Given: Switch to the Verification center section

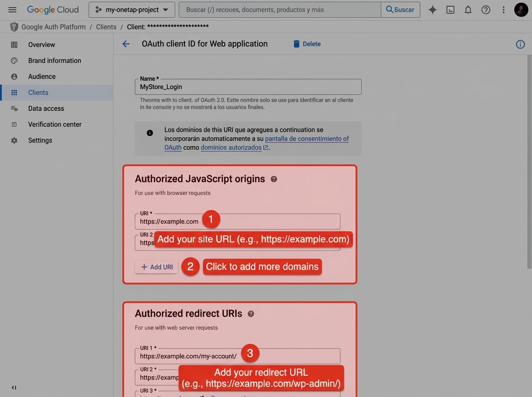Looking at the screenshot, I should pyautogui.click(x=55, y=124).
